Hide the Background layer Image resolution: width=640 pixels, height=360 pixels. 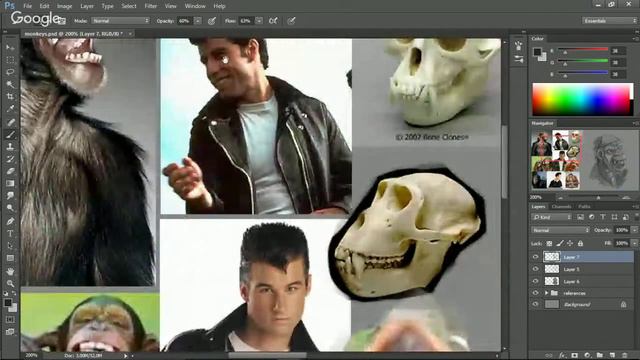[x=536, y=304]
